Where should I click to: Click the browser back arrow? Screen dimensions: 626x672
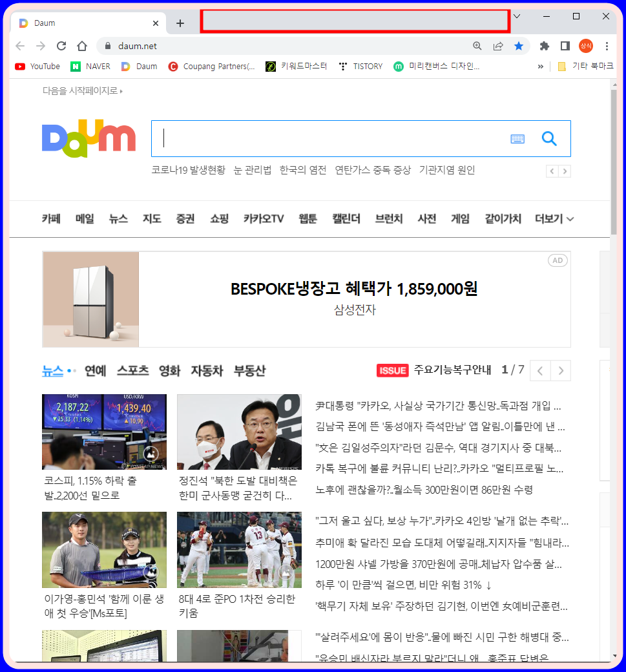click(20, 46)
